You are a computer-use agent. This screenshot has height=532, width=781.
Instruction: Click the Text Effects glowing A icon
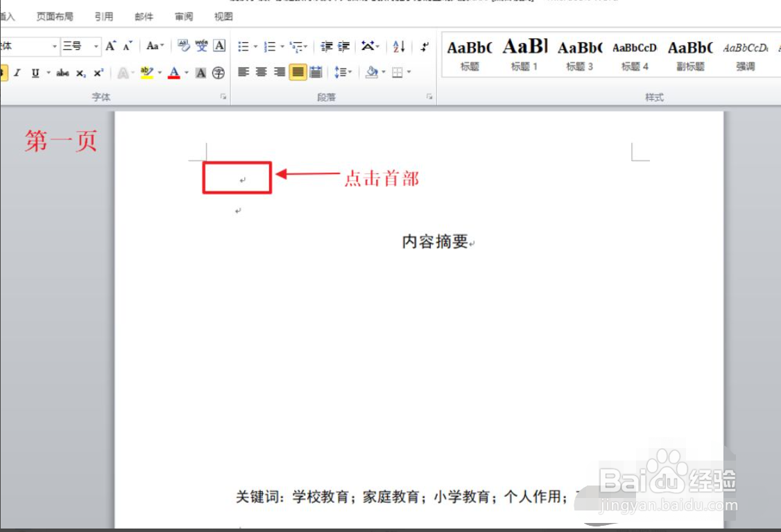point(123,73)
